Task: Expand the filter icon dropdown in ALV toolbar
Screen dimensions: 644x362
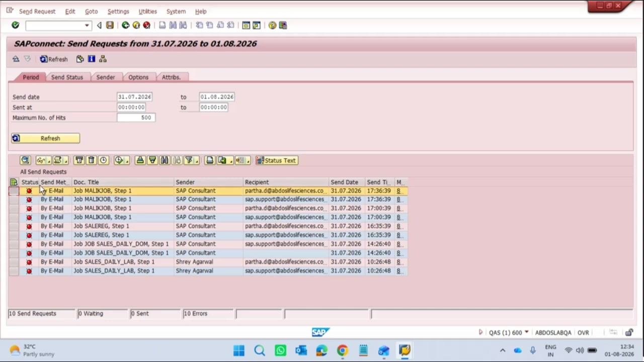Action: (196, 160)
